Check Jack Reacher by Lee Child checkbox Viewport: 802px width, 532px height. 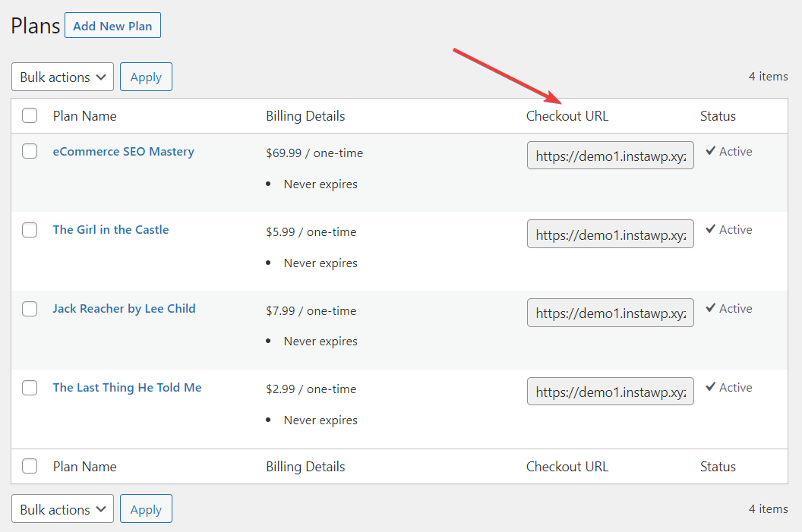tap(30, 309)
